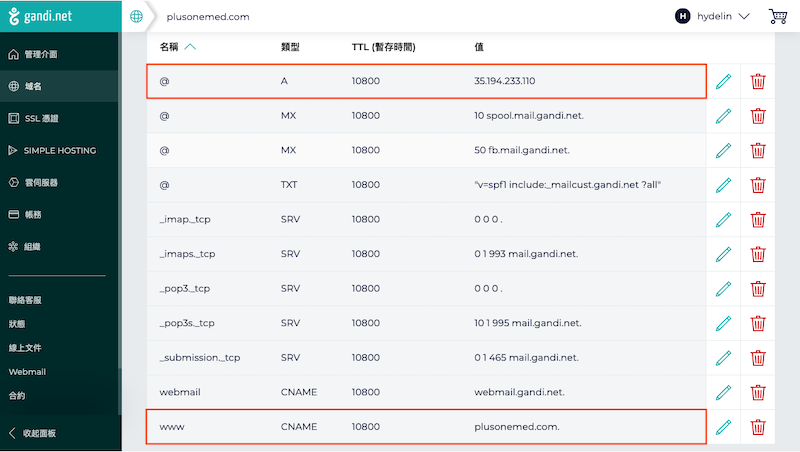
Task: Delete the webmail CNAME record
Action: [x=758, y=392]
